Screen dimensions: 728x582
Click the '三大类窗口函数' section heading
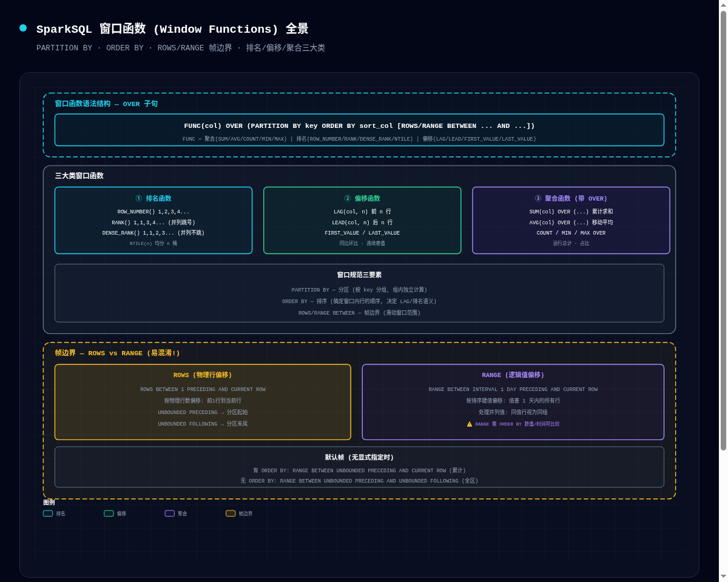pos(79,176)
